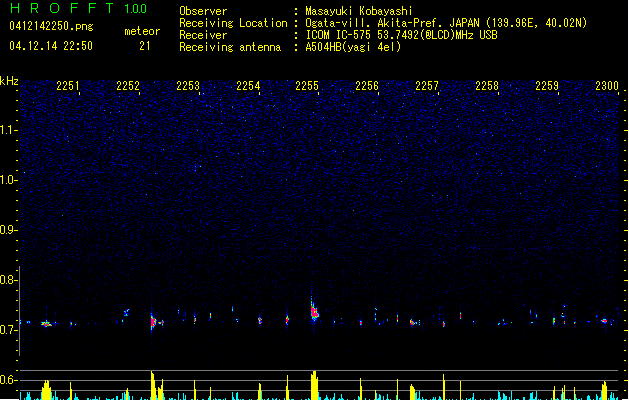Select the ICOM IC-575 receiver description

402,35
